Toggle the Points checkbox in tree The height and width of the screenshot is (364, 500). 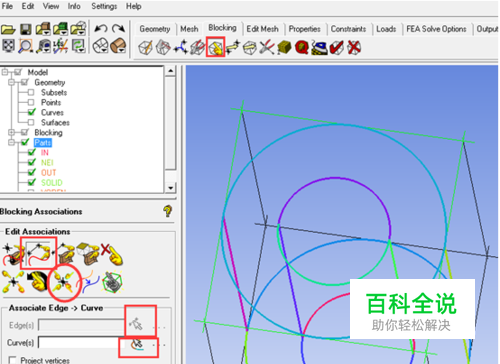[31, 102]
